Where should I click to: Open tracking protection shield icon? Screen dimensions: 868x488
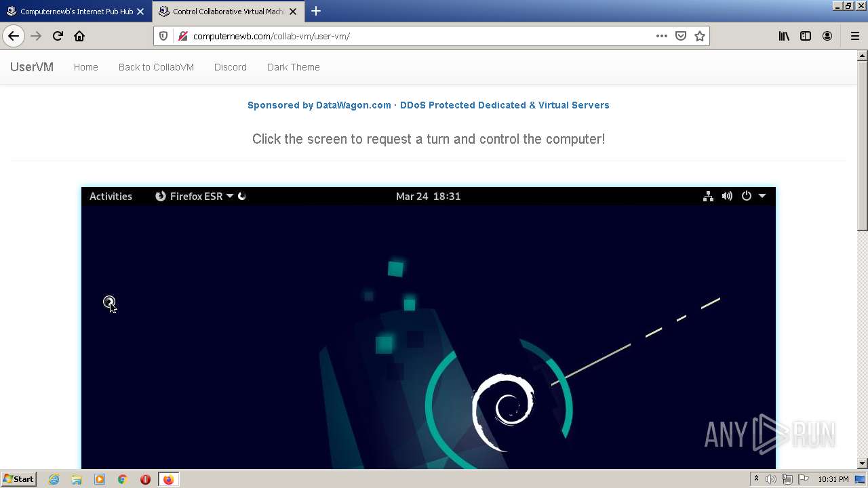coord(163,36)
